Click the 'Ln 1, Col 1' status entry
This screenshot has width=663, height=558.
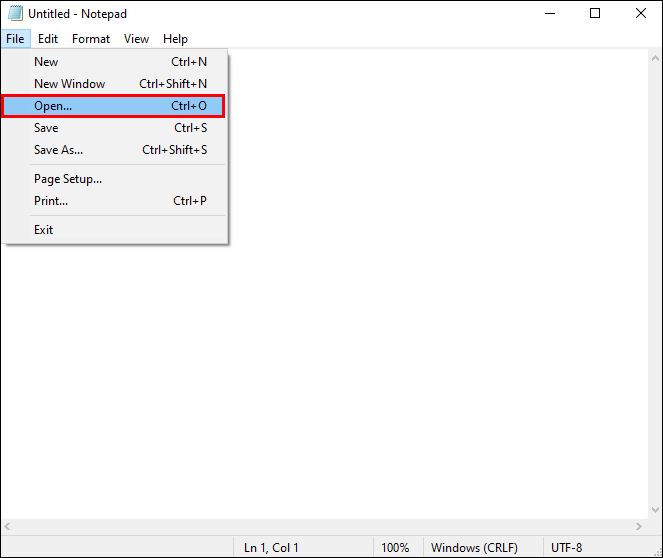(271, 548)
